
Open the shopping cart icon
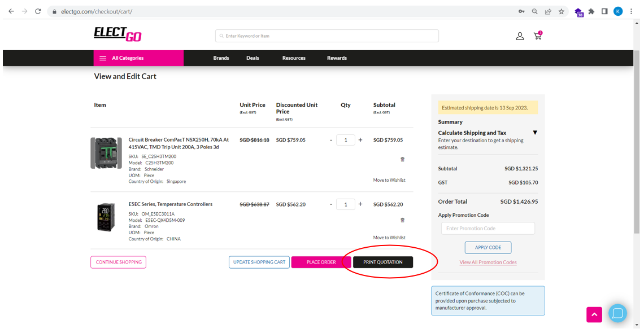pos(538,35)
